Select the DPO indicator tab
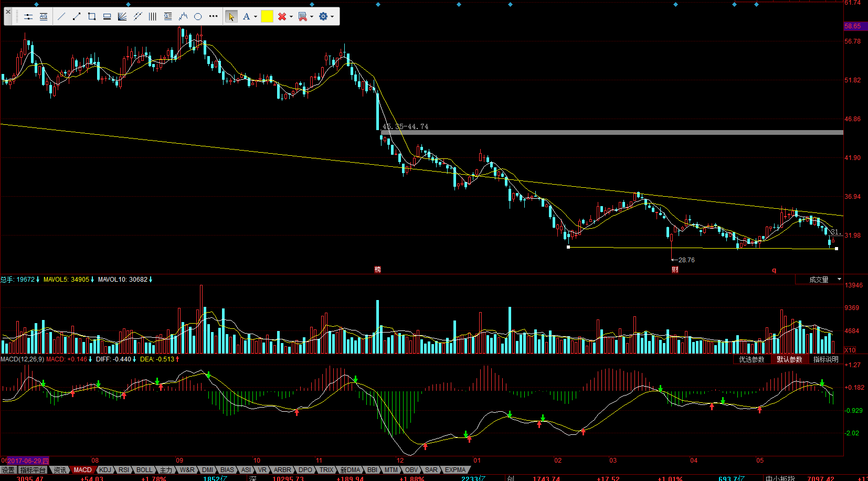The height and width of the screenshot is (481, 868). tap(305, 470)
